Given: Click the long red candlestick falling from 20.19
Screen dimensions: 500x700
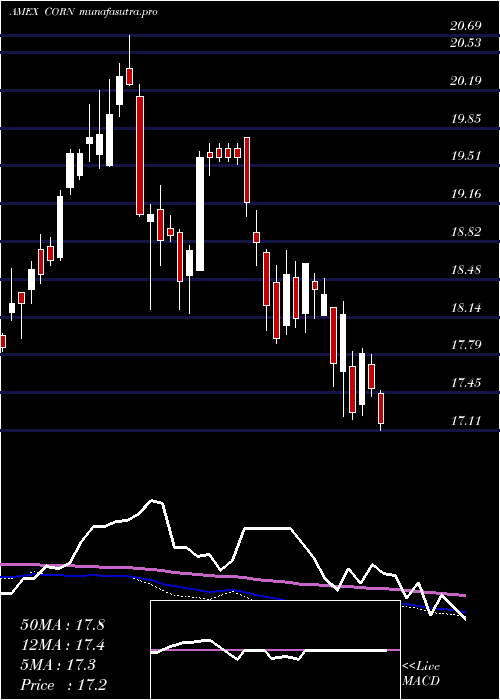Looking at the screenshot, I should [140, 156].
